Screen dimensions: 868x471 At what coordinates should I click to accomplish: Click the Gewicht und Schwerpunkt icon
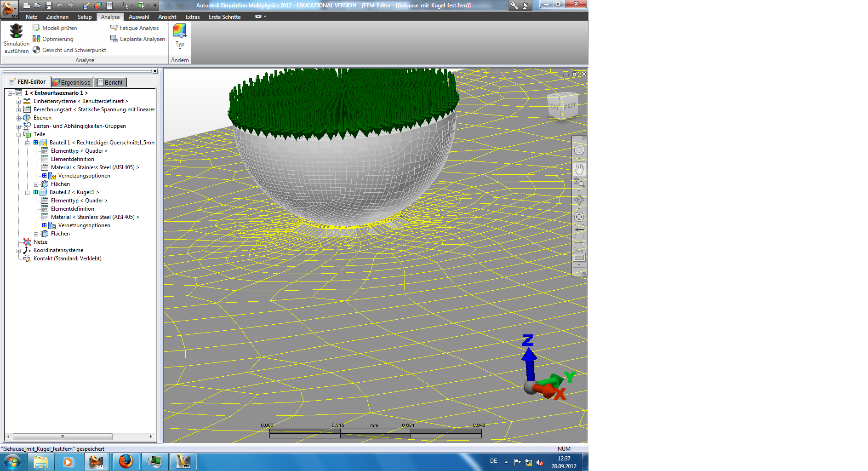pyautogui.click(x=36, y=50)
